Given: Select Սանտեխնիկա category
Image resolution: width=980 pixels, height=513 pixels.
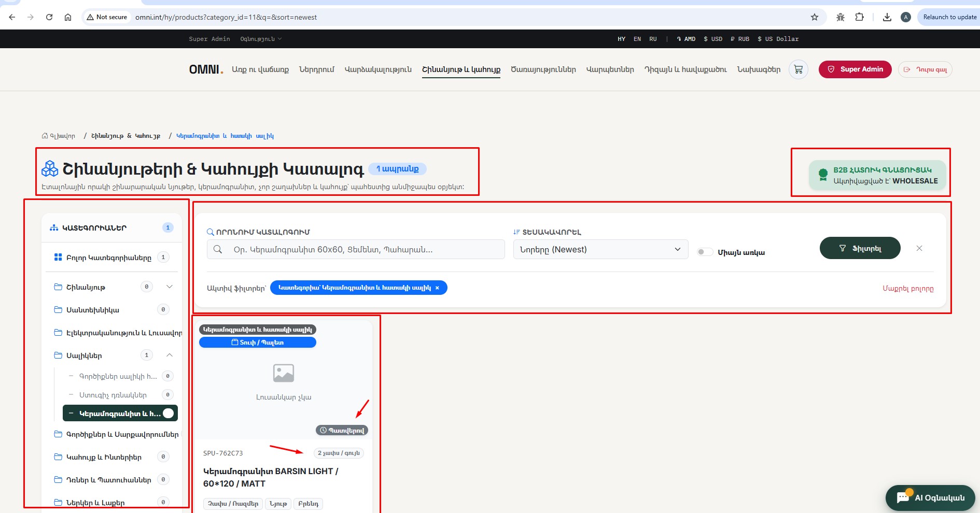Looking at the screenshot, I should tap(111, 310).
